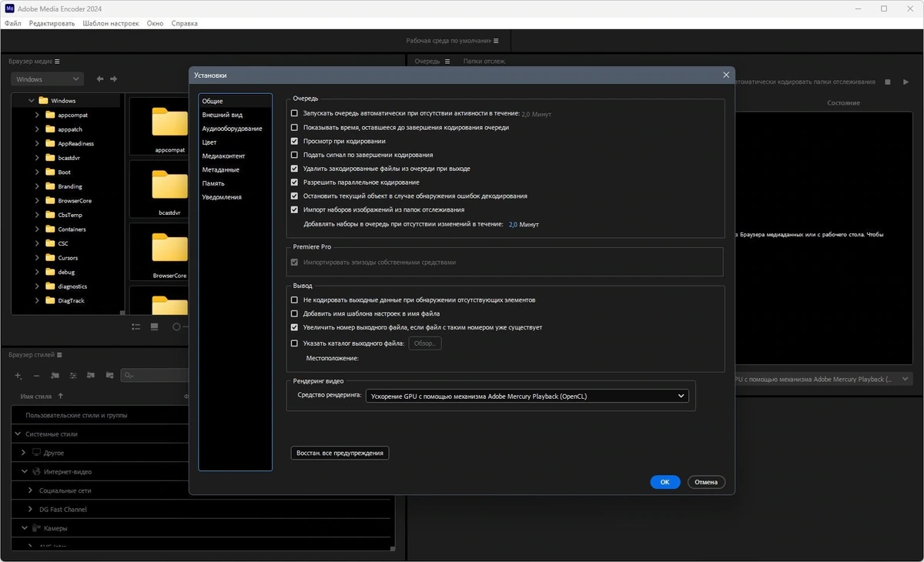The image size is (924, 562).
Task: Click the preset settings sliders icon
Action: [x=73, y=376]
